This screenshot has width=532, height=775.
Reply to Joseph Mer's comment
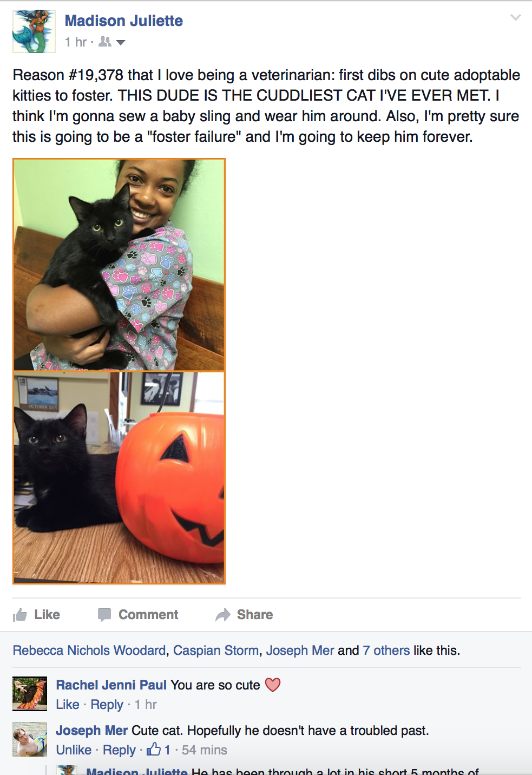(x=119, y=750)
